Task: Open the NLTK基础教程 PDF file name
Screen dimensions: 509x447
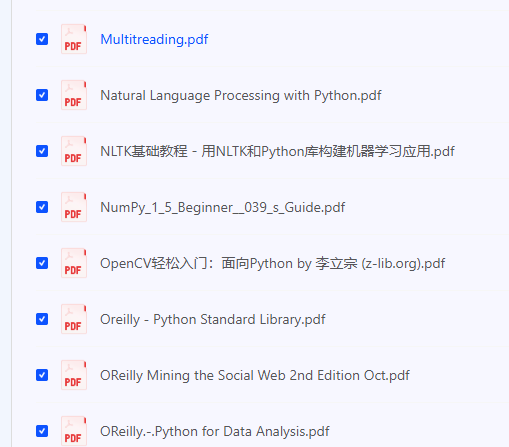Action: (x=277, y=151)
